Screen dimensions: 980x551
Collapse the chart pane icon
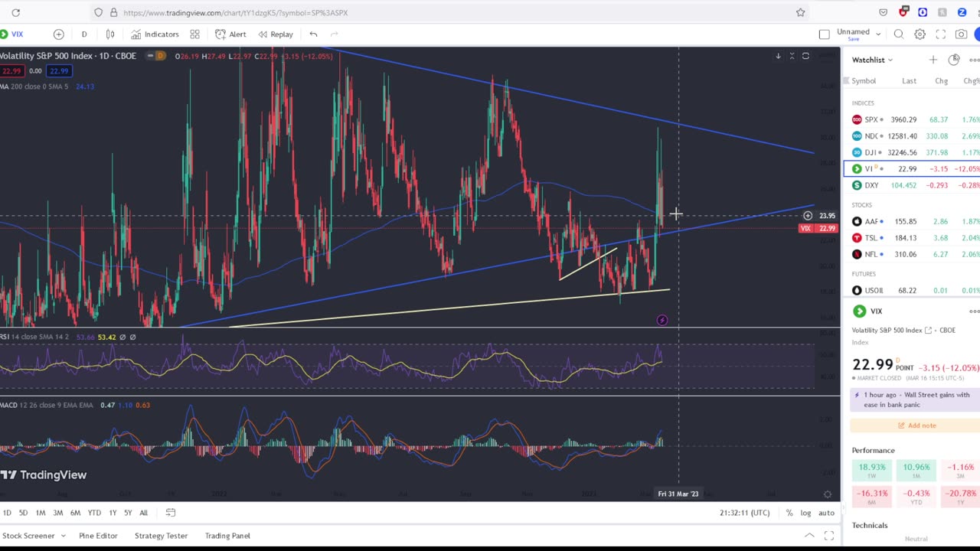792,56
